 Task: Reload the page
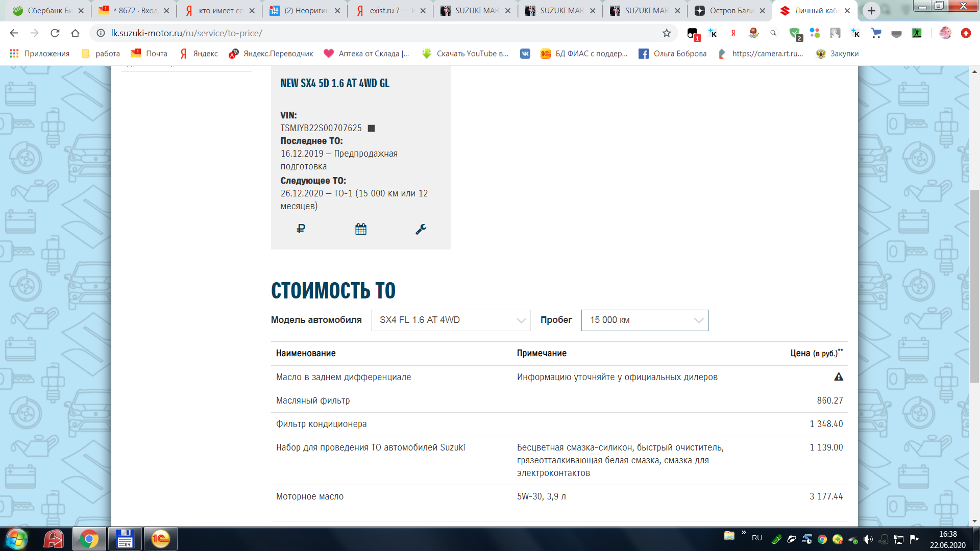pyautogui.click(x=55, y=33)
